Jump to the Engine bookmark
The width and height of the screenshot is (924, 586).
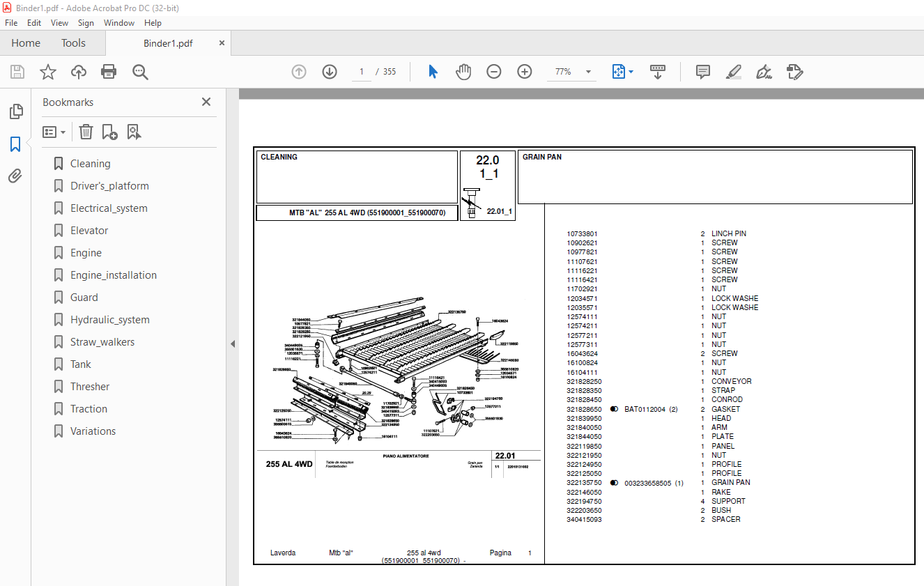pos(86,253)
